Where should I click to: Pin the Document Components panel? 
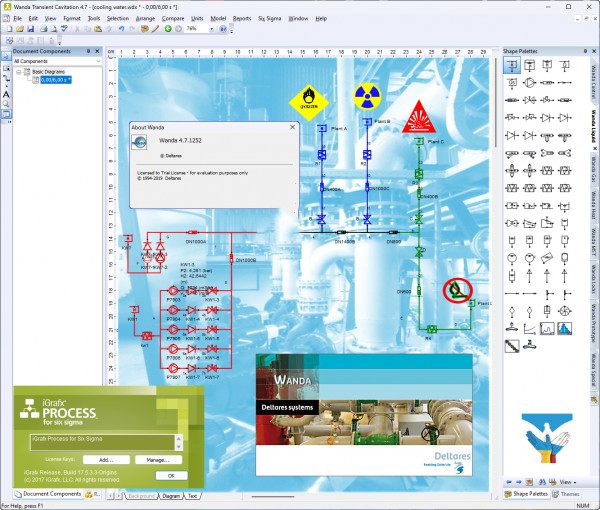[x=88, y=51]
